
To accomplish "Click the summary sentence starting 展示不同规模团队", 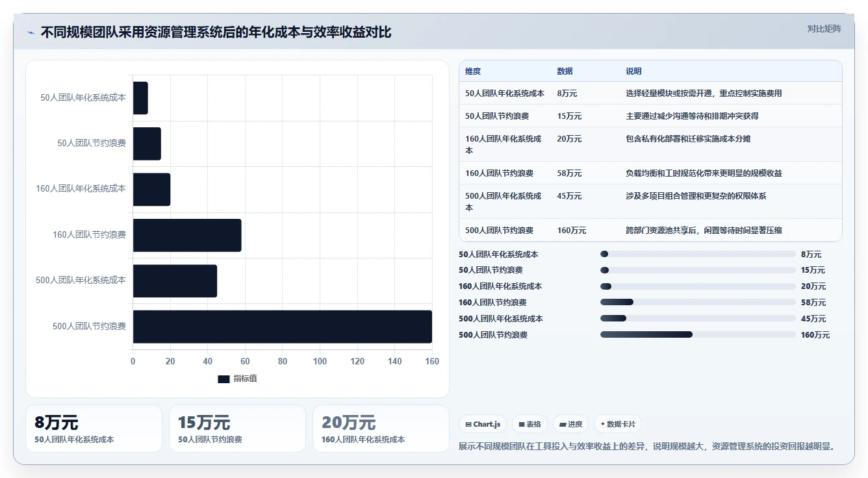I will tap(646, 446).
